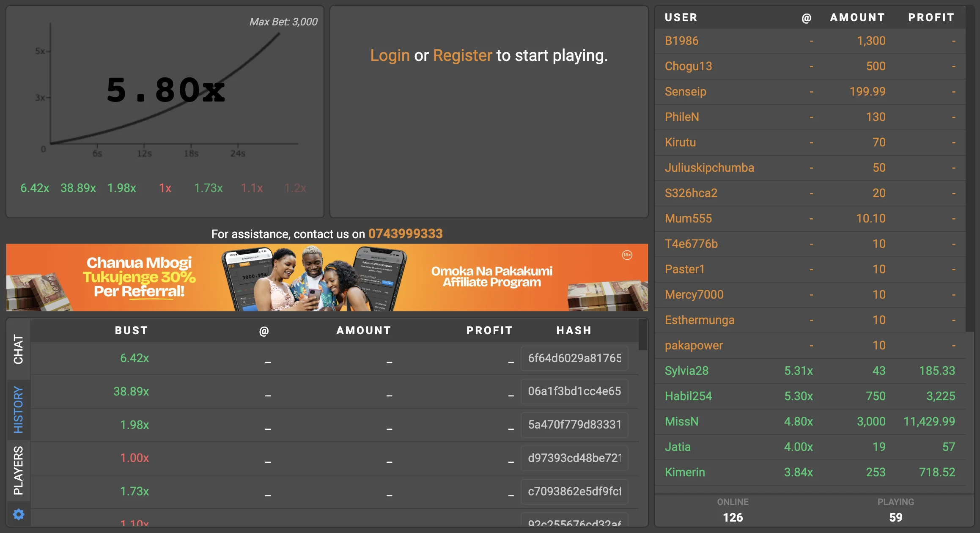980x533 pixels.
Task: Click the 6.42x bust in the history table
Action: tap(135, 358)
